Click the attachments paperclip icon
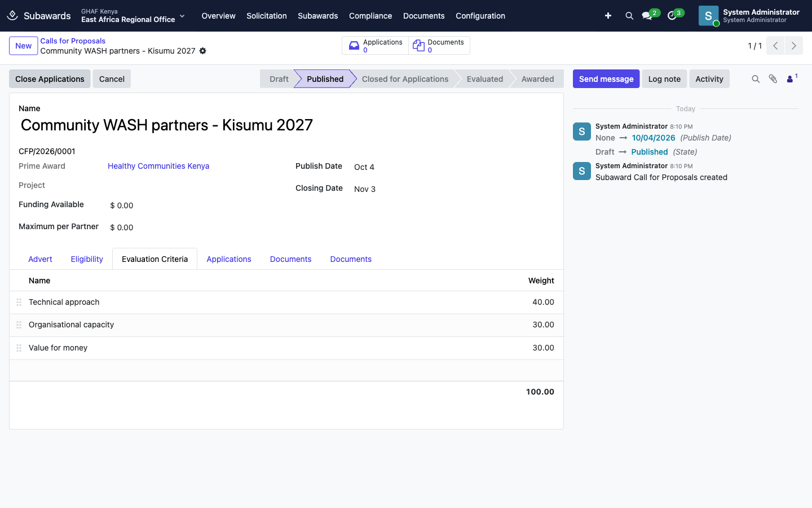The image size is (812, 508). coord(773,79)
